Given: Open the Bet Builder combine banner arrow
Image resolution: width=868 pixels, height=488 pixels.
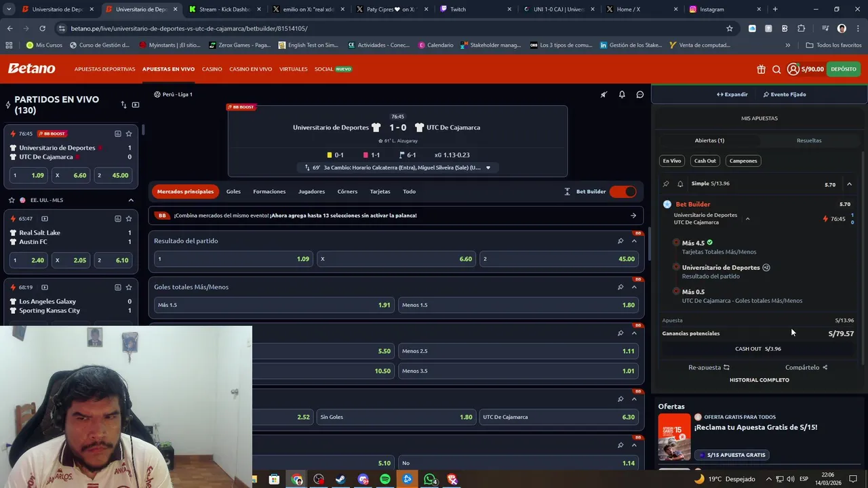Looking at the screenshot, I should [x=633, y=216].
